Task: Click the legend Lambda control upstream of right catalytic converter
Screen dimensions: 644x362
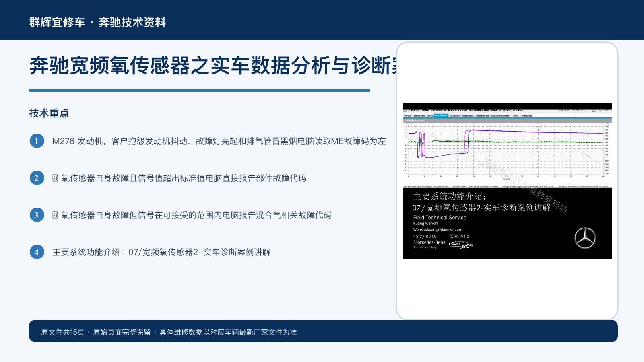Action: (x=425, y=187)
